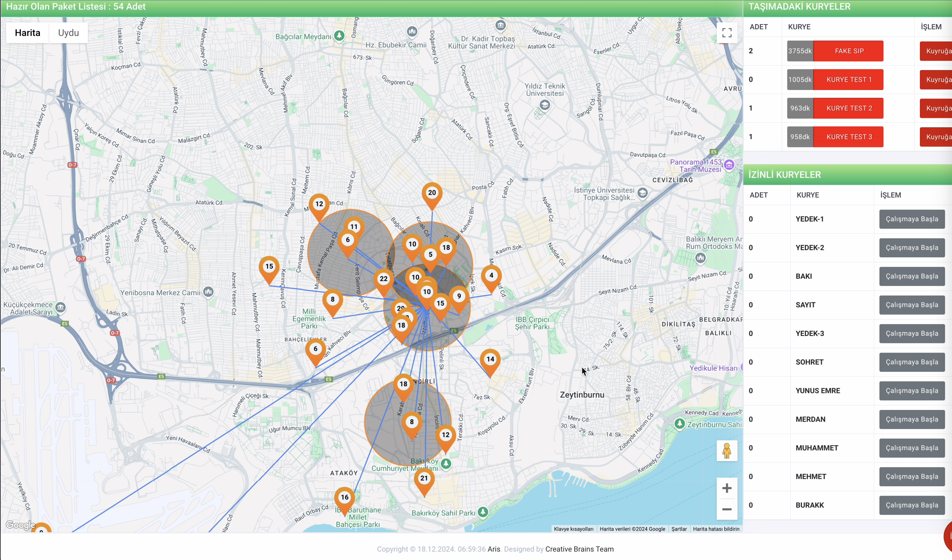Viewport: 952px width, 560px height.
Task: Click Dr. Kadir Topbaş Kültür Merkezi icon
Action: 501,25
